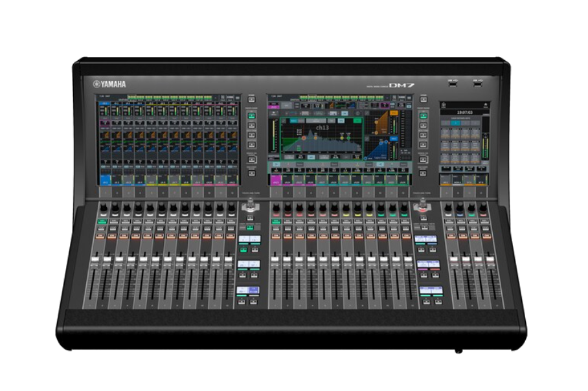Open the blue dynamics 2 graph on the center screen
588x391 pixels.
(x=377, y=148)
